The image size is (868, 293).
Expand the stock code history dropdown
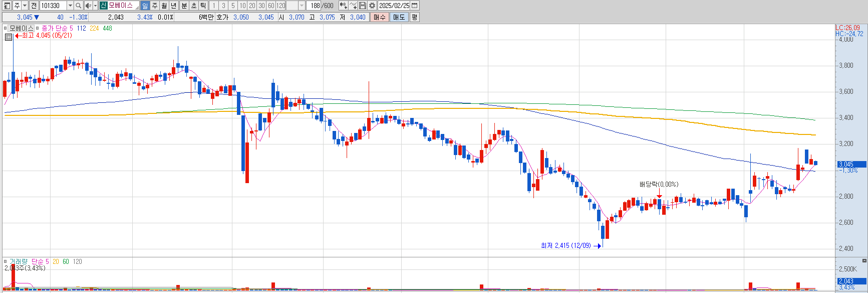point(70,6)
